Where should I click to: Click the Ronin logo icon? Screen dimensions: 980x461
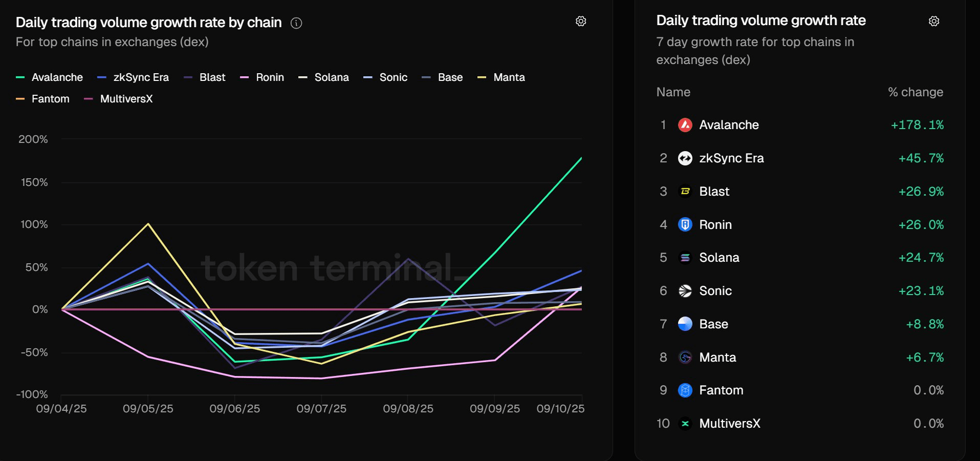[685, 224]
